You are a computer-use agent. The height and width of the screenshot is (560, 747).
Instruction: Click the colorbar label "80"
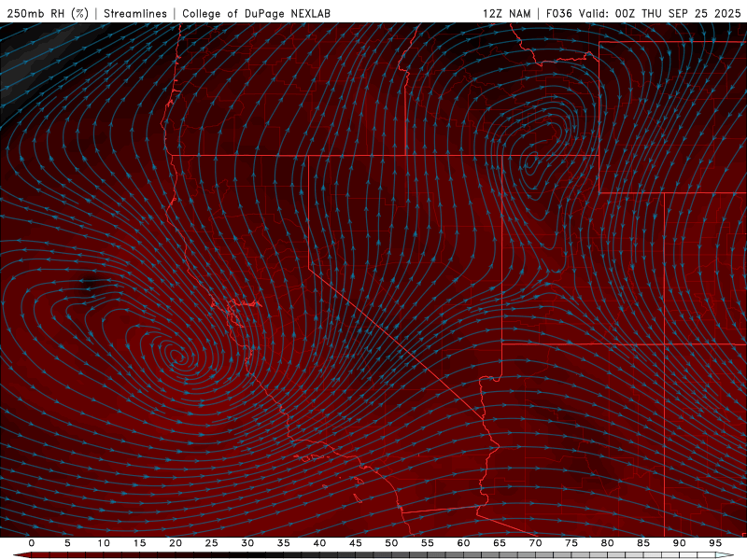607,543
